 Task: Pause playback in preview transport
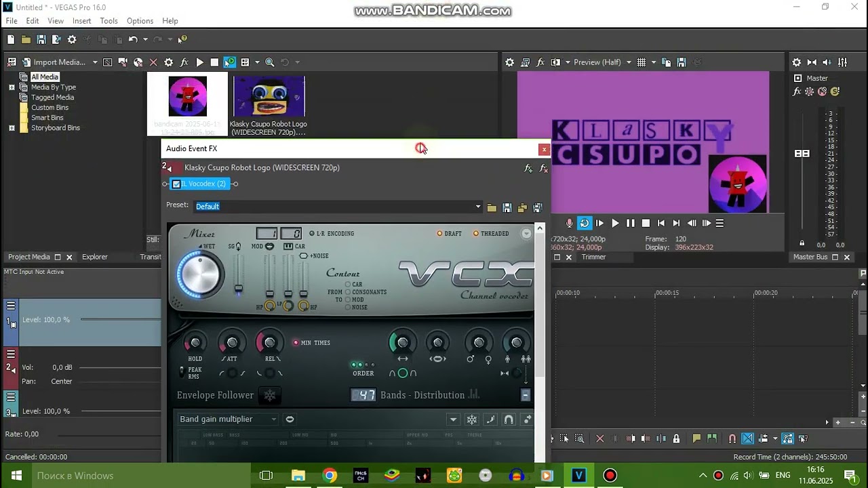[631, 223]
